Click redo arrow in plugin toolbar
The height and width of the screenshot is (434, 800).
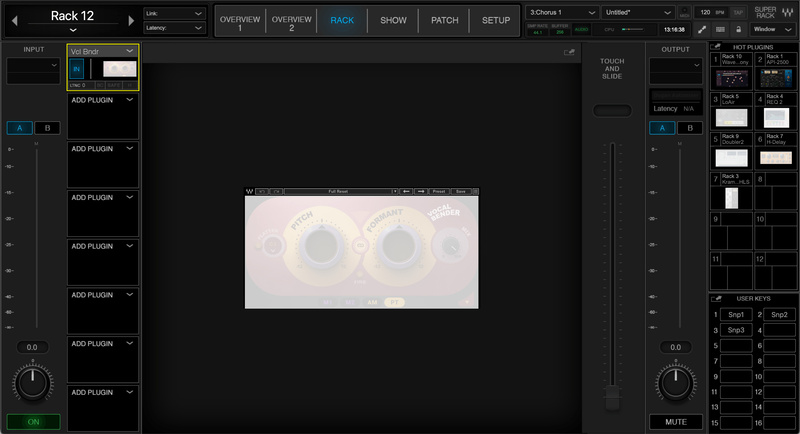tap(276, 191)
